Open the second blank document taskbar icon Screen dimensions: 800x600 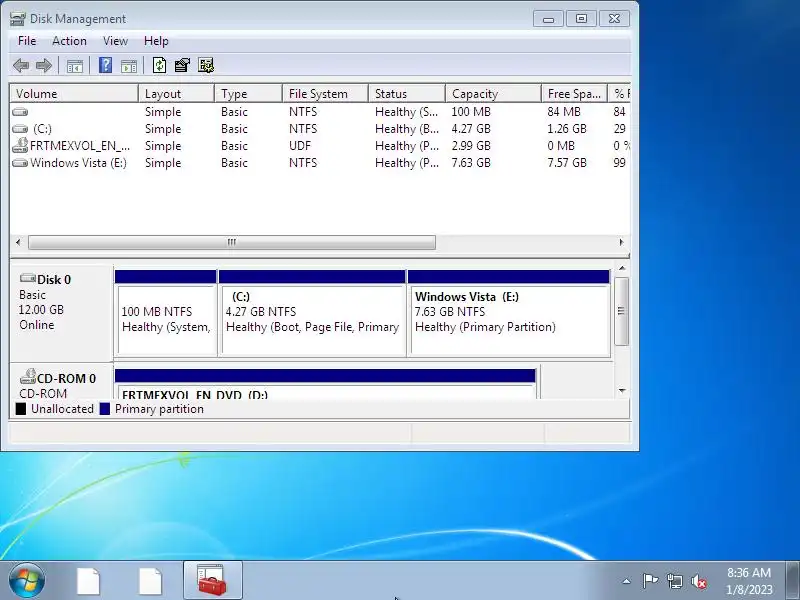(x=151, y=581)
